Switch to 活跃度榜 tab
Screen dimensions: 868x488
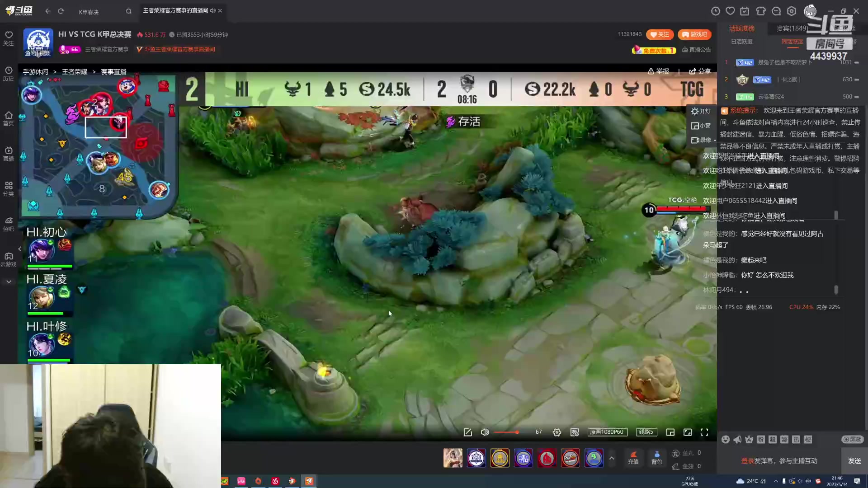(742, 28)
